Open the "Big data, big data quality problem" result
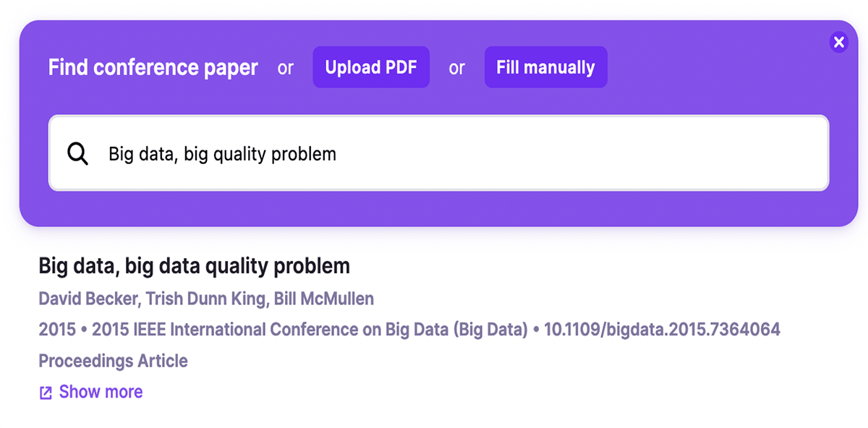868x428 pixels. (x=194, y=266)
